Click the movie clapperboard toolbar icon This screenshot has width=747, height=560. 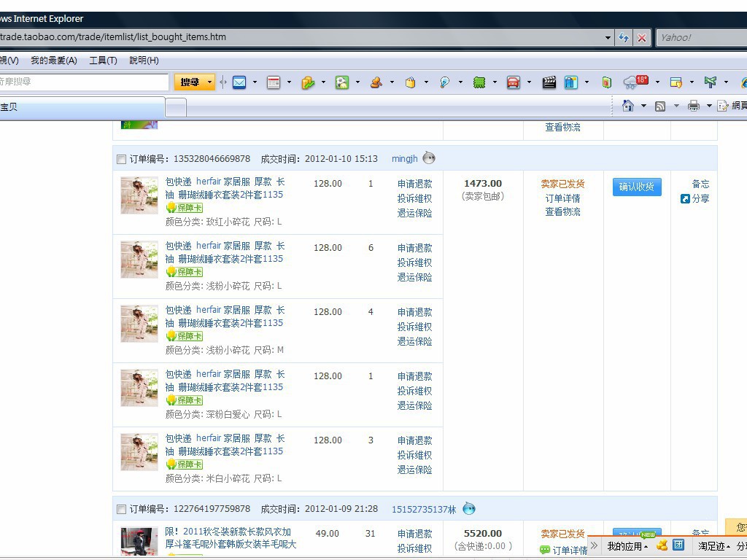coord(549,82)
